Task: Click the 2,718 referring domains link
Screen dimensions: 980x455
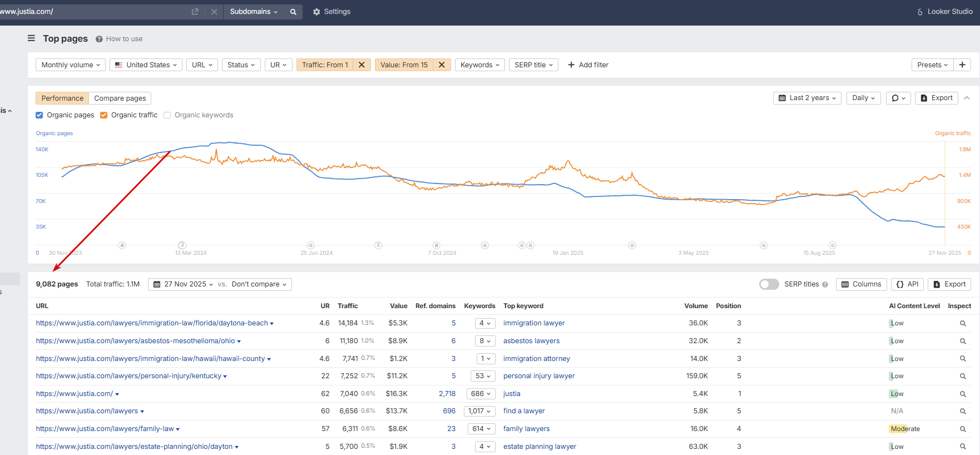Action: (x=447, y=394)
